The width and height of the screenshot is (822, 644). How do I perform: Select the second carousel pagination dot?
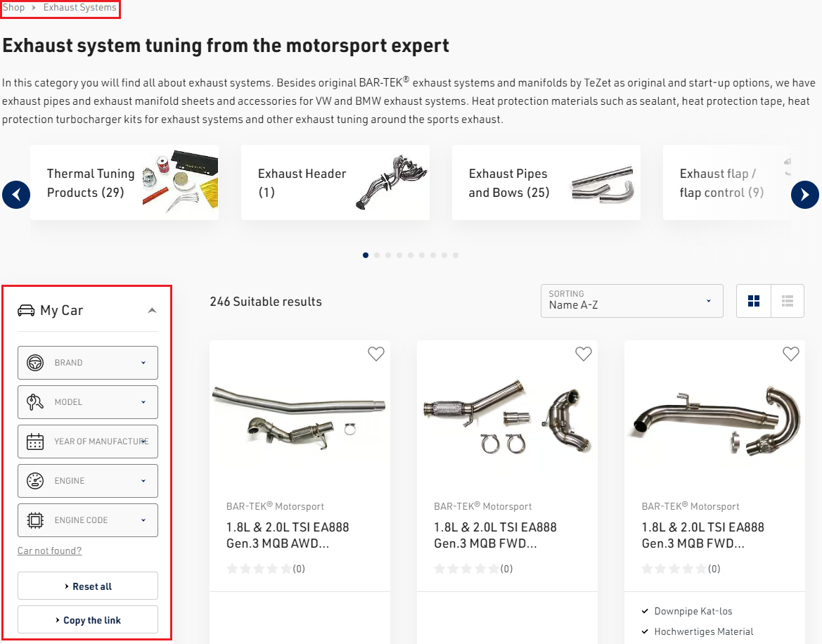[x=377, y=255]
